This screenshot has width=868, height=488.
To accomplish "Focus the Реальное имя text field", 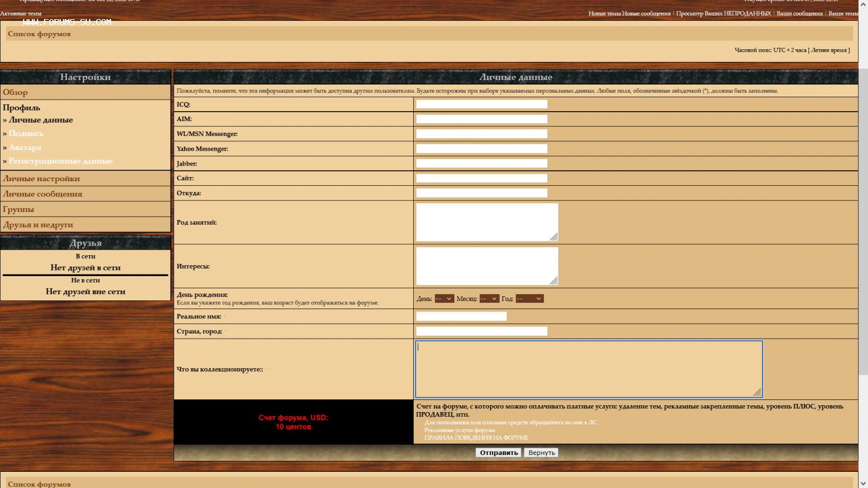I will 461,317.
